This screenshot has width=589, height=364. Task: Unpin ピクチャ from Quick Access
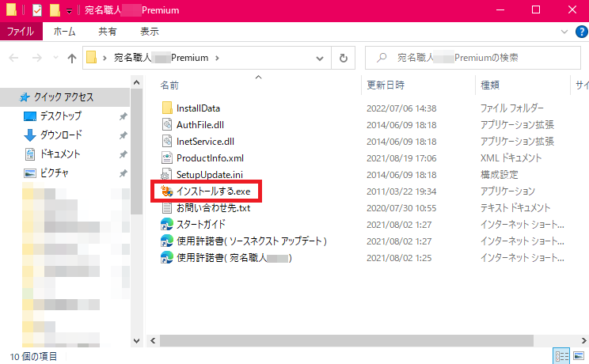coord(123,173)
